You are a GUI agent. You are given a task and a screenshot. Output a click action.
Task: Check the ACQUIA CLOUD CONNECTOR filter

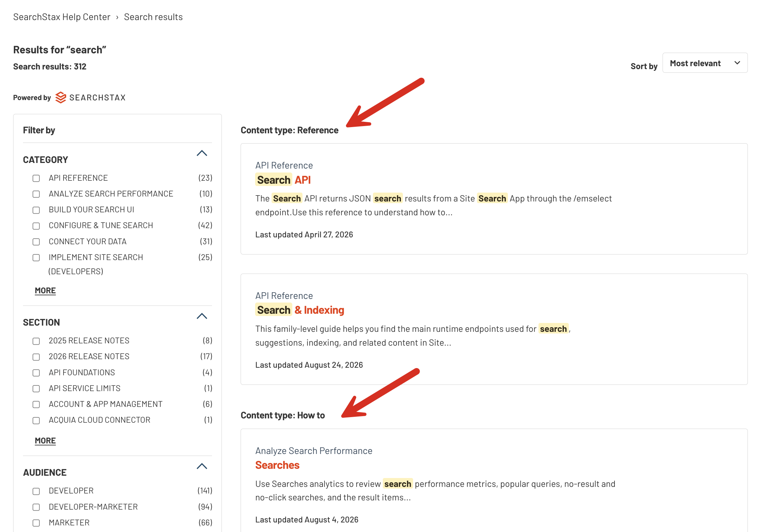point(36,420)
